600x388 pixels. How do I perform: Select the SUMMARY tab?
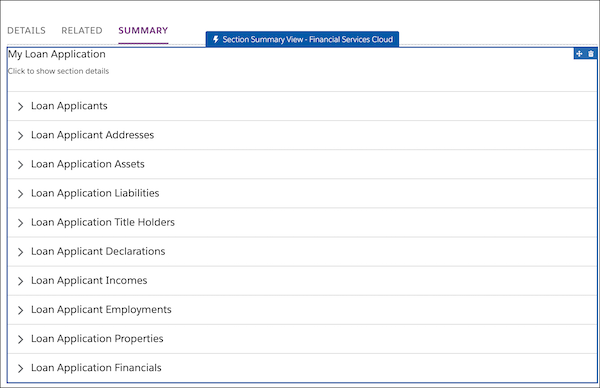click(143, 31)
